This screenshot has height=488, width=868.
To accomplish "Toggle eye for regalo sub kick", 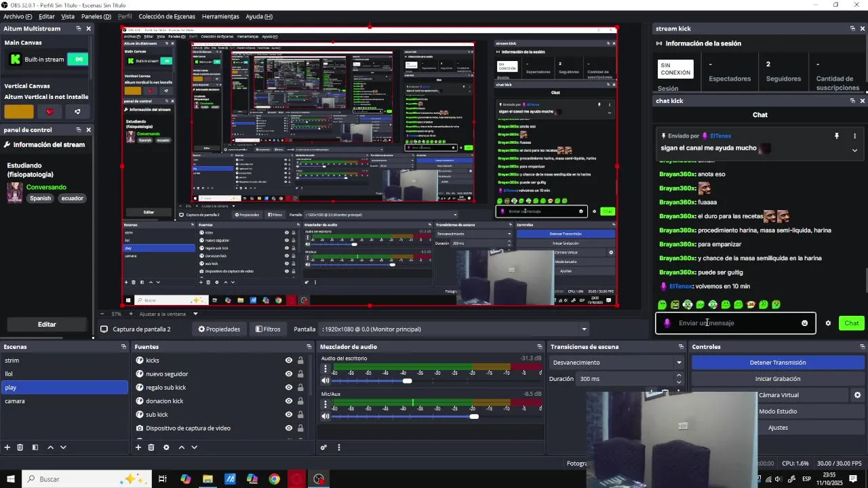I will tap(289, 388).
